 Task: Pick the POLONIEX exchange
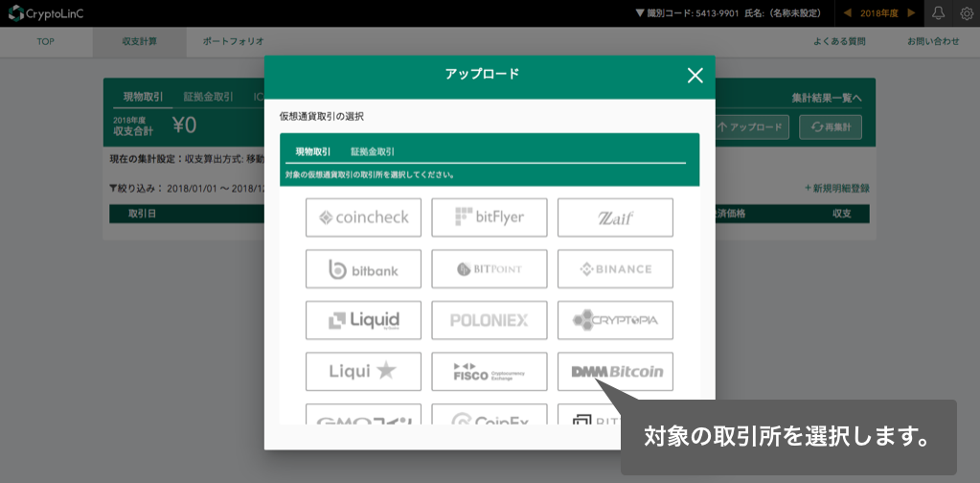point(490,320)
